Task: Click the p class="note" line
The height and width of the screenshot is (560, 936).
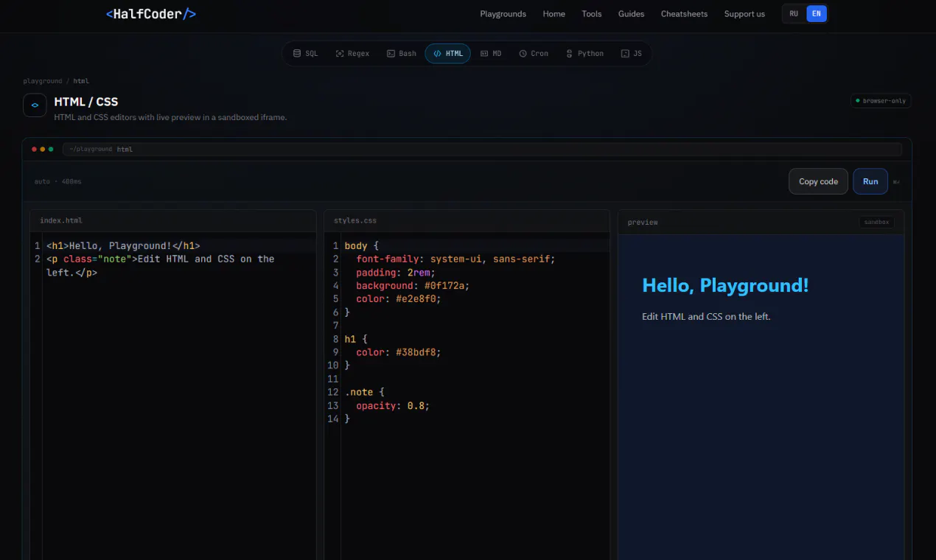Action: coord(160,265)
